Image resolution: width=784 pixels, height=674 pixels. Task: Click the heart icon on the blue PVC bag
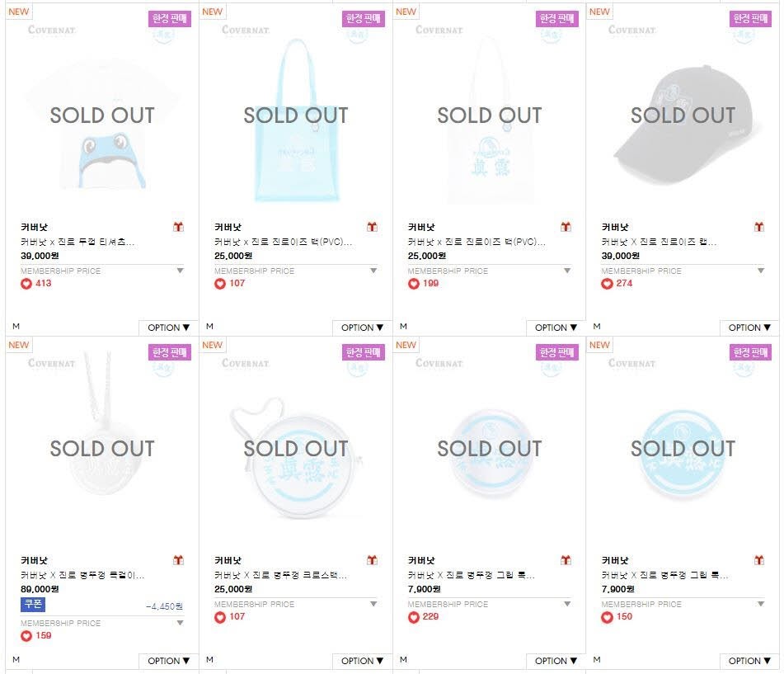point(219,284)
